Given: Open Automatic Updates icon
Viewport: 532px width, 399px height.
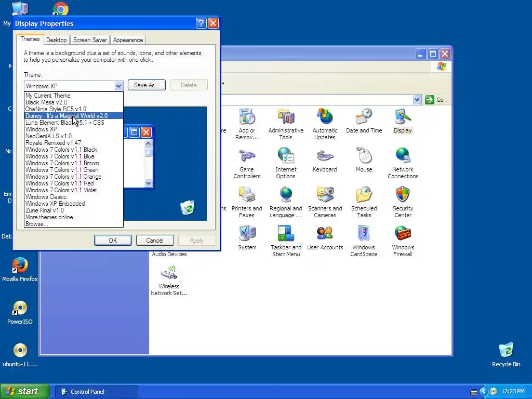Looking at the screenshot, I should pos(325,124).
